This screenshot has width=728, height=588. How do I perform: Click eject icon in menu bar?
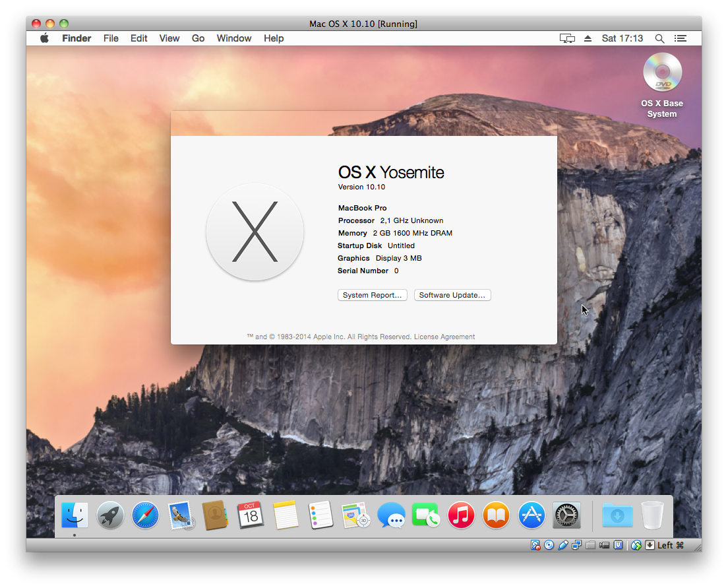pos(588,38)
